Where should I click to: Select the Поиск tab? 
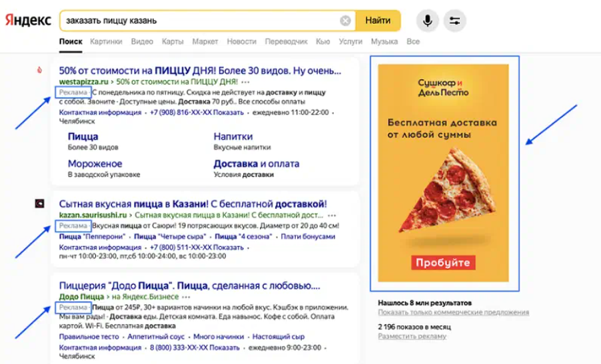click(71, 41)
